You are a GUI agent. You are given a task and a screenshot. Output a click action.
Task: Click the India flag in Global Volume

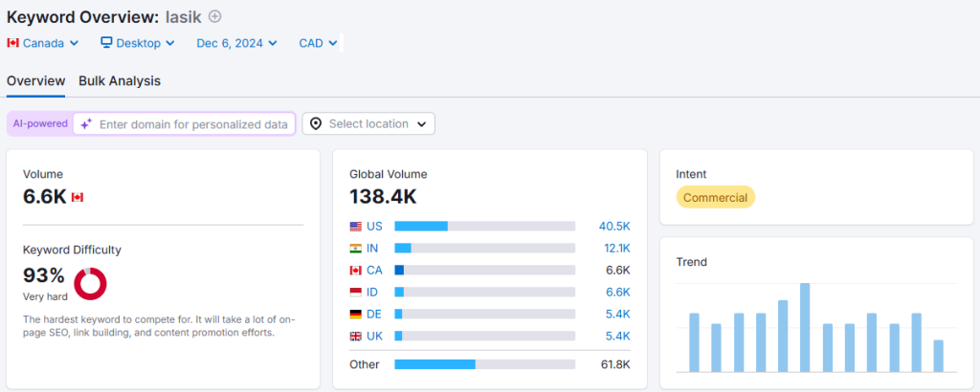(x=356, y=249)
